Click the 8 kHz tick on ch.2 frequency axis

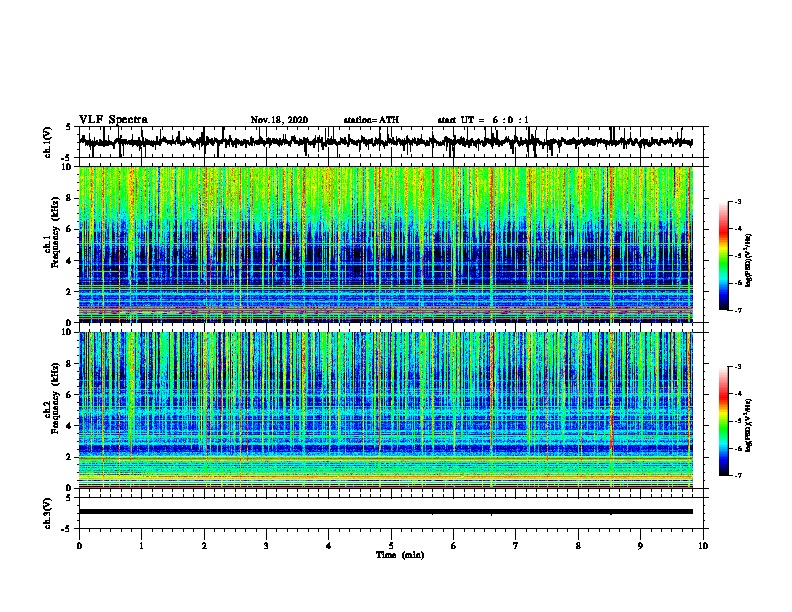(x=70, y=364)
